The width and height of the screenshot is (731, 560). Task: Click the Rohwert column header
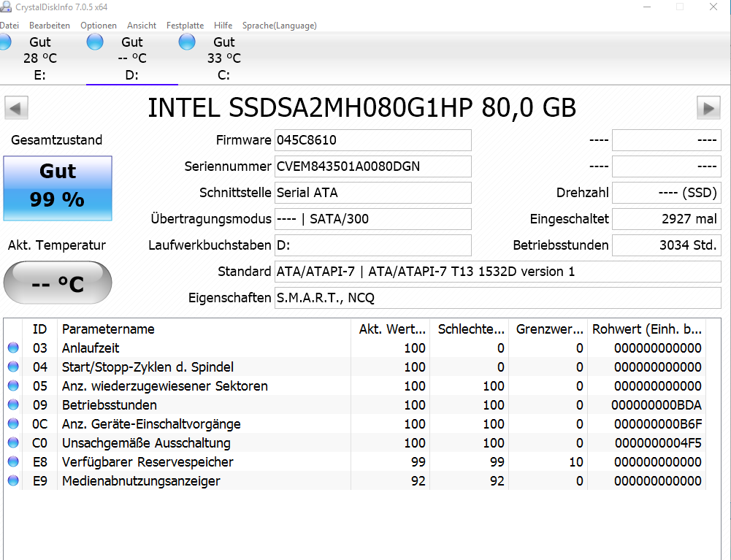[x=646, y=329]
